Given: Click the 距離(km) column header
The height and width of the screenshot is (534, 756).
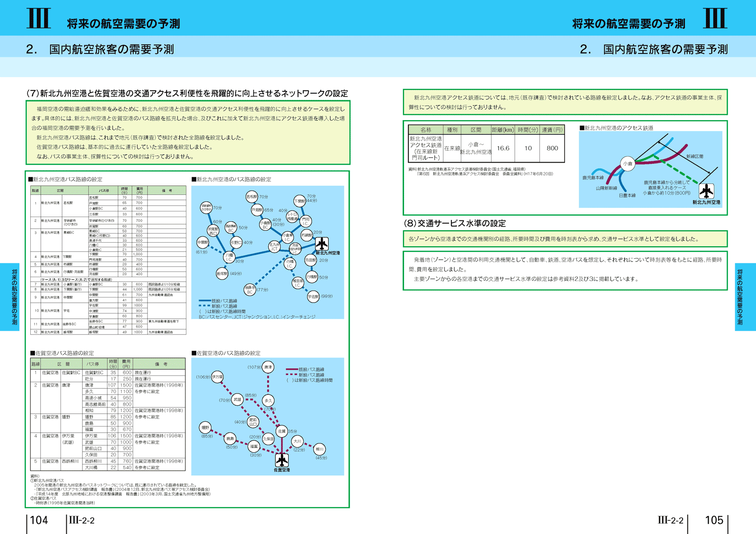Looking at the screenshot, I should [503, 130].
